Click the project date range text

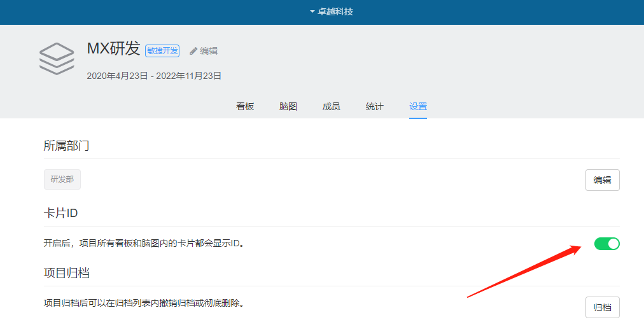coord(154,76)
